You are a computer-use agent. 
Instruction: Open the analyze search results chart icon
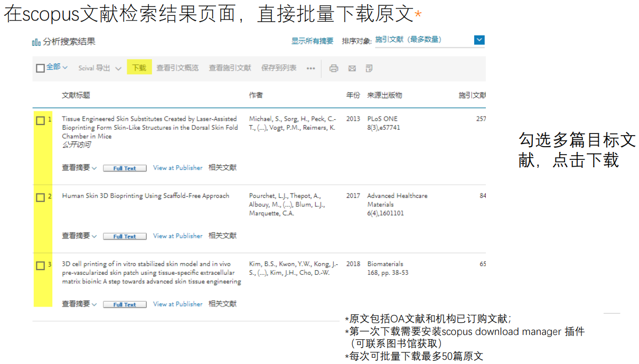pos(36,42)
